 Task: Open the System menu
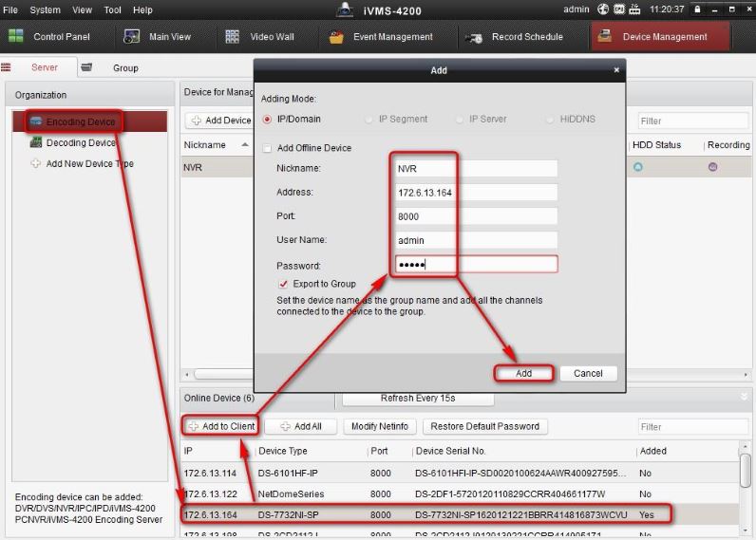tap(45, 9)
